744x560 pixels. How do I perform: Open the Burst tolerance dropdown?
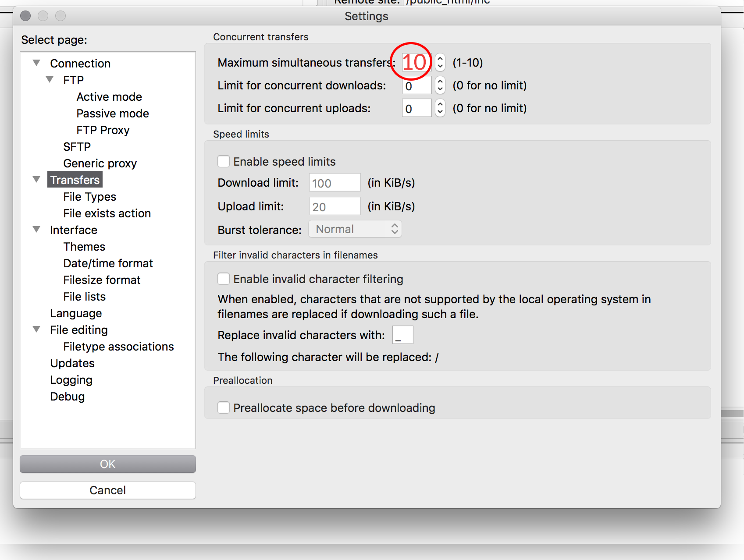[355, 229]
